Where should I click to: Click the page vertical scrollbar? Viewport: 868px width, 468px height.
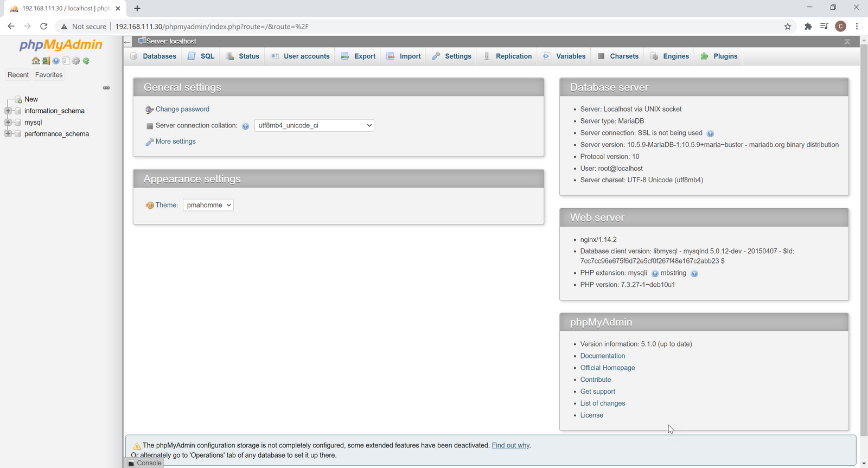coord(864,241)
